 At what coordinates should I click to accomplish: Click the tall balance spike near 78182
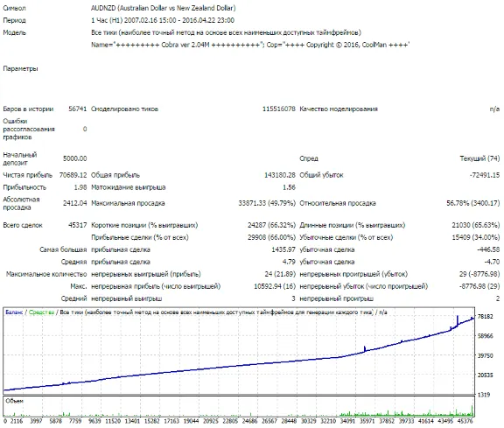[457, 320]
